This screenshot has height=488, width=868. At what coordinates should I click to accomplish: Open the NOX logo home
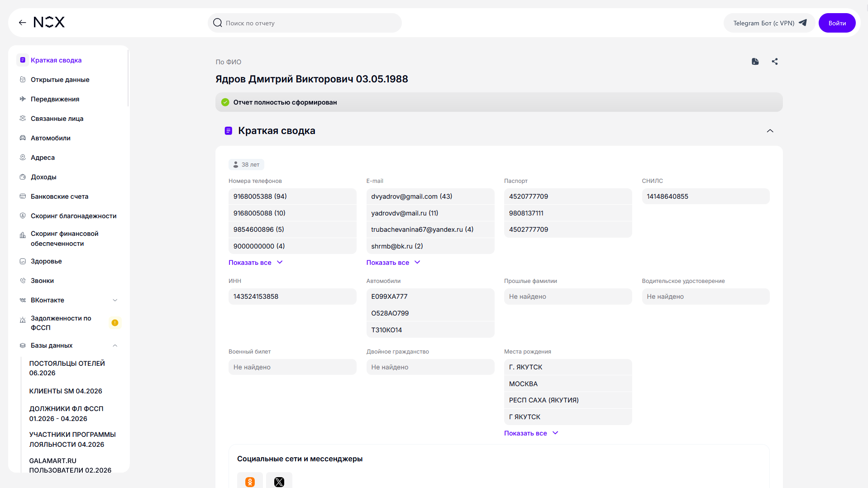tap(49, 22)
